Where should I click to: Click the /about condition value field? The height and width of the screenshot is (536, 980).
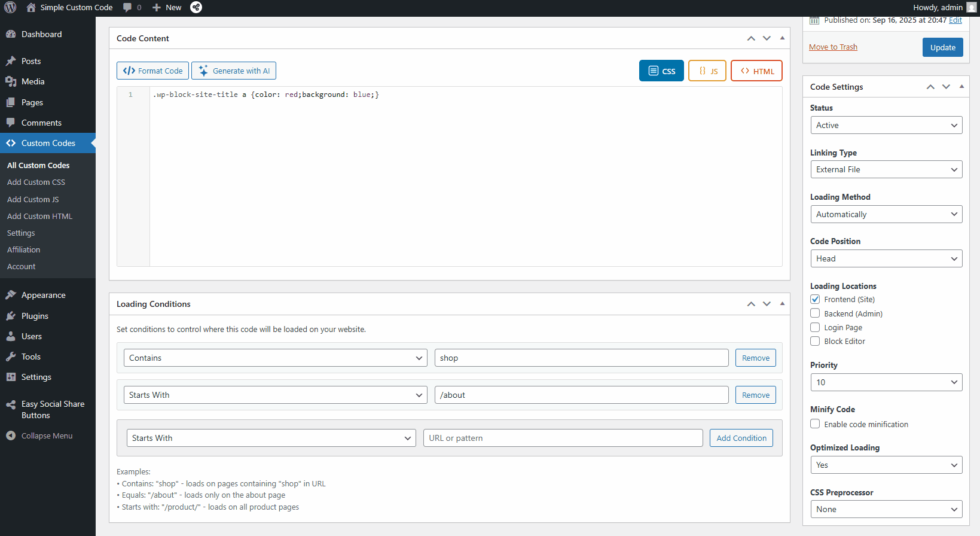[x=582, y=395]
